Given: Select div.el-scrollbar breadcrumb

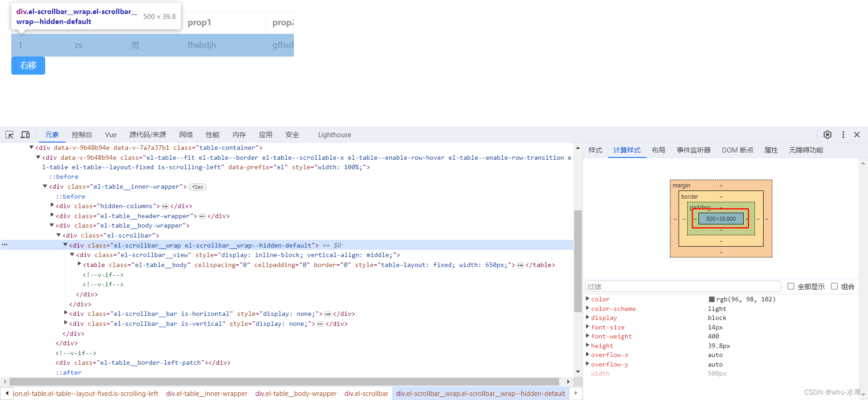Looking at the screenshot, I should [x=366, y=394].
